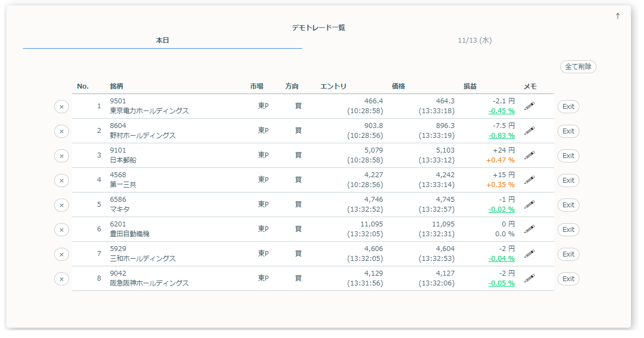
Task: Open the 11/13 (水) tab
Action: tap(473, 40)
